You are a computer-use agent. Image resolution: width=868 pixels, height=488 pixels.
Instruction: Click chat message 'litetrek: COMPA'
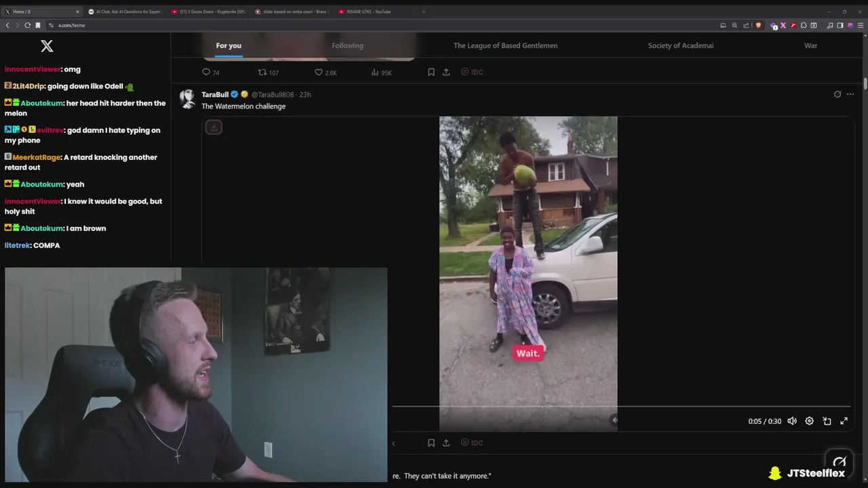(32, 245)
